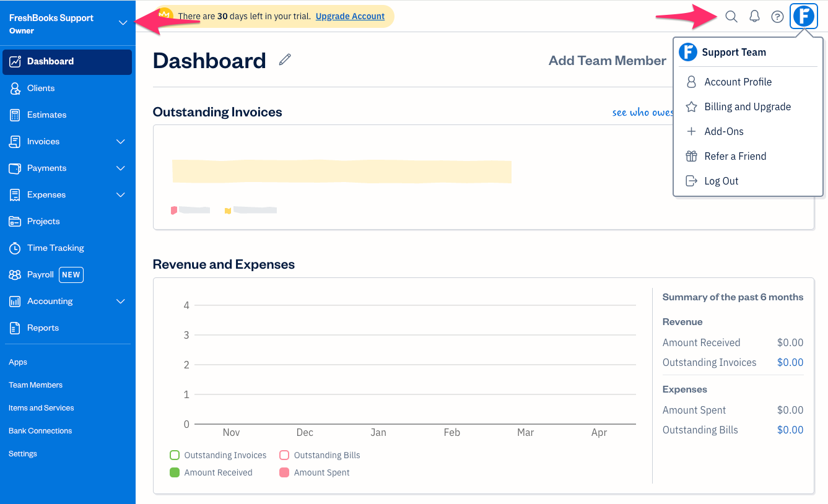Click the pencil icon beside Dashboard title
Viewport: 828px width, 504px height.
point(285,59)
